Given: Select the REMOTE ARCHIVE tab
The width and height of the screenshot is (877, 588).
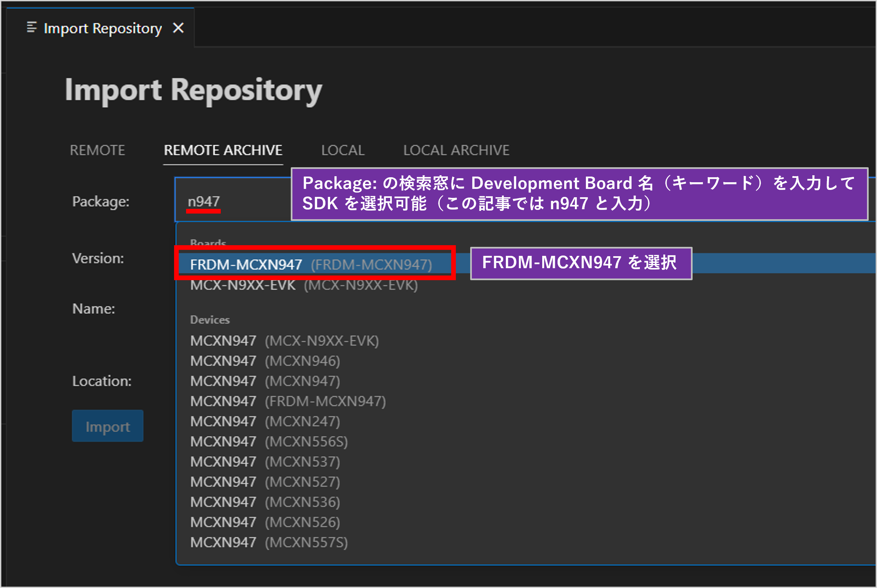Looking at the screenshot, I should click(223, 150).
